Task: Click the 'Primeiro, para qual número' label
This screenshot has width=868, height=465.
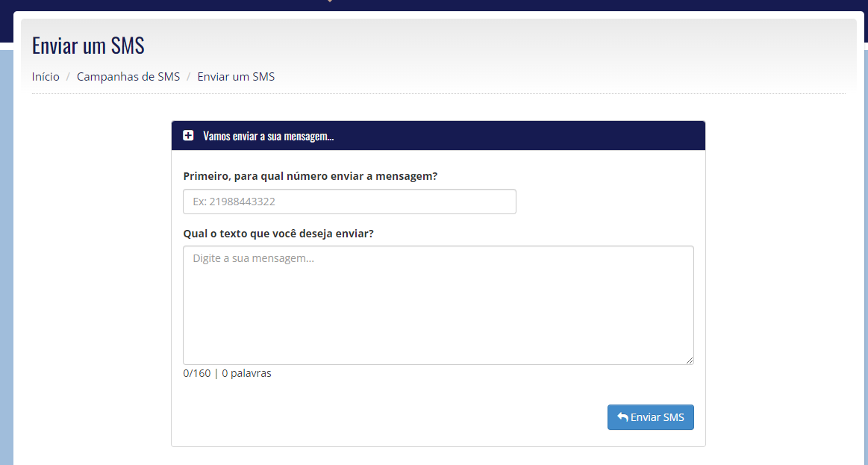Action: pos(310,176)
